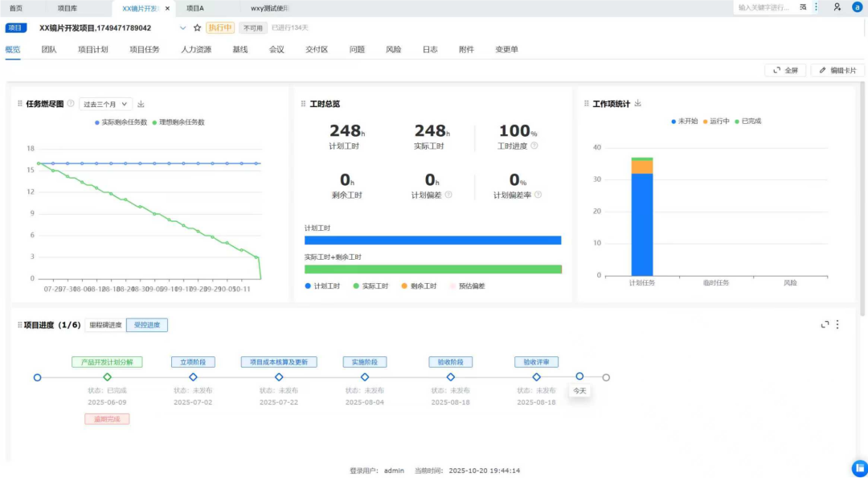Open the 风险 tab

(393, 49)
